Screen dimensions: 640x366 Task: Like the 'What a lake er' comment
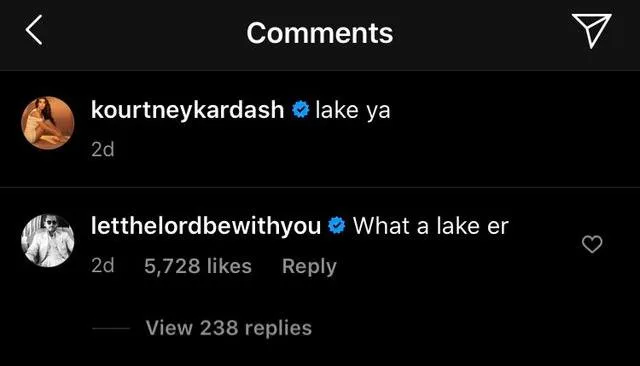click(592, 244)
